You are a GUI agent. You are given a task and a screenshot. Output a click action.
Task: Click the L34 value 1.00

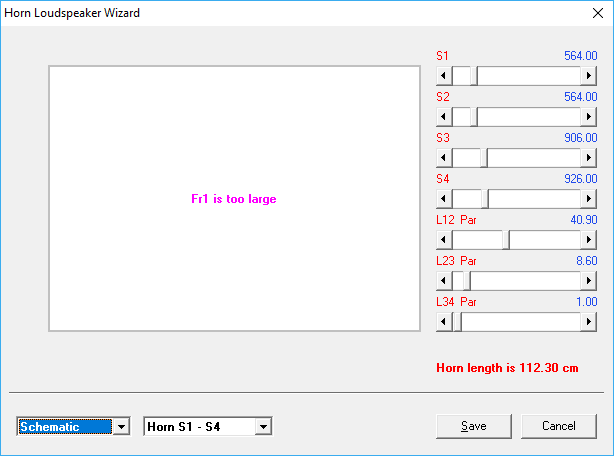(x=587, y=302)
